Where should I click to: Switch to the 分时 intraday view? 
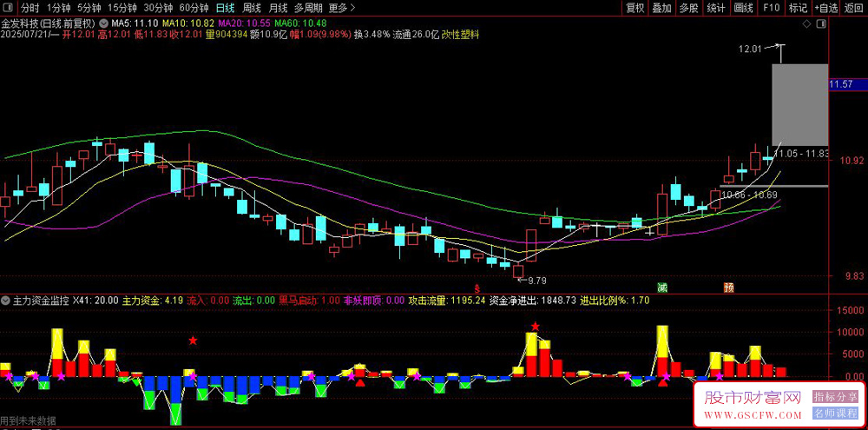point(30,8)
